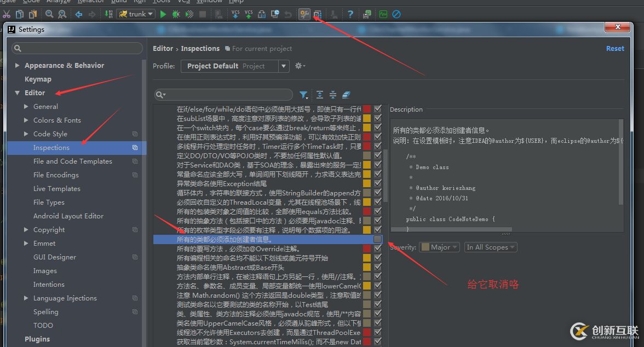The image size is (644, 347).
Task: Click the inspections filter search field
Action: point(223,95)
